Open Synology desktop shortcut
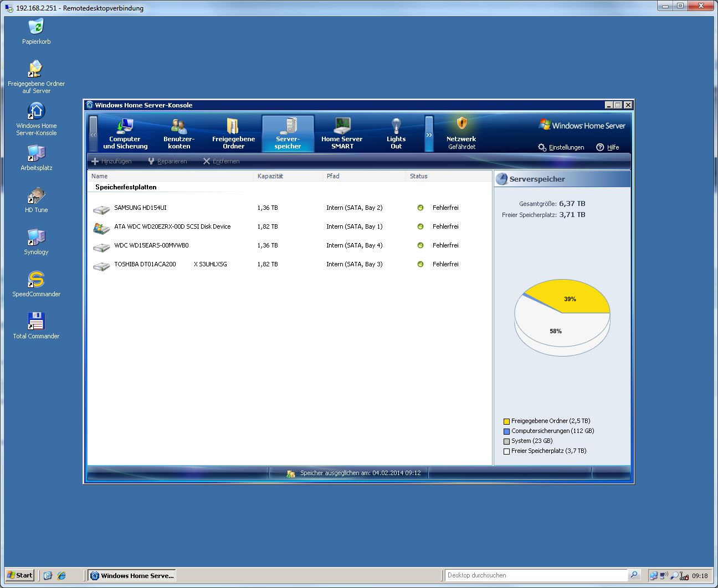This screenshot has width=718, height=588. [36, 242]
